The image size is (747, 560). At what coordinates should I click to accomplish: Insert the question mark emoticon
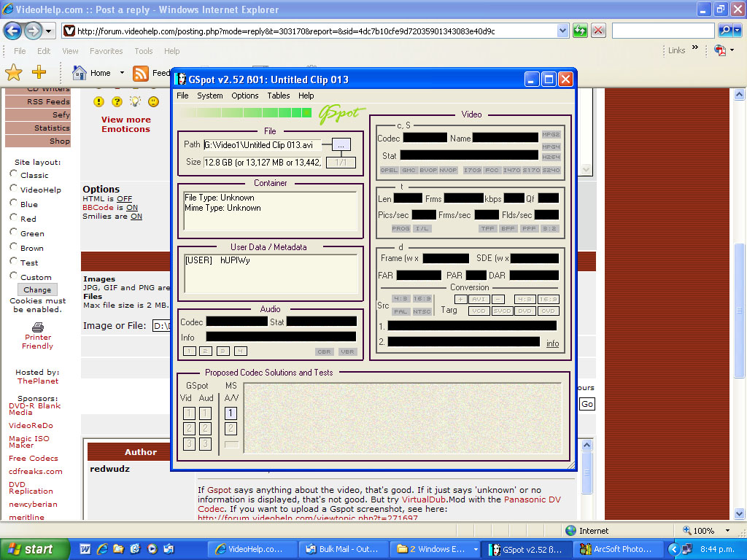(x=117, y=101)
